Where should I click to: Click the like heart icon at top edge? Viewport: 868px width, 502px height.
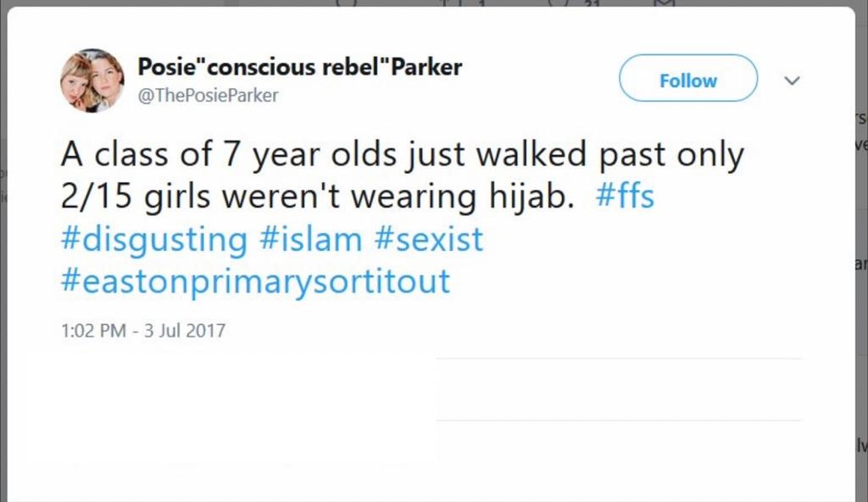tap(557, 3)
